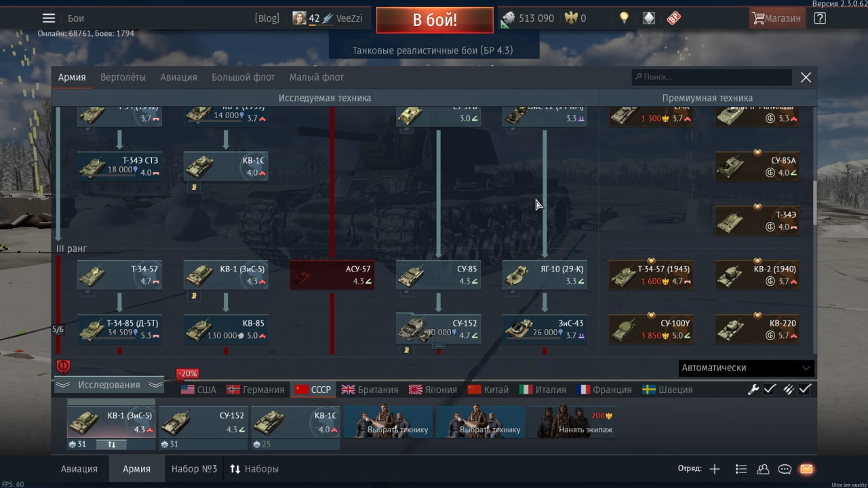Close the research tree window
Image resolution: width=868 pixels, height=488 pixels.
[806, 77]
